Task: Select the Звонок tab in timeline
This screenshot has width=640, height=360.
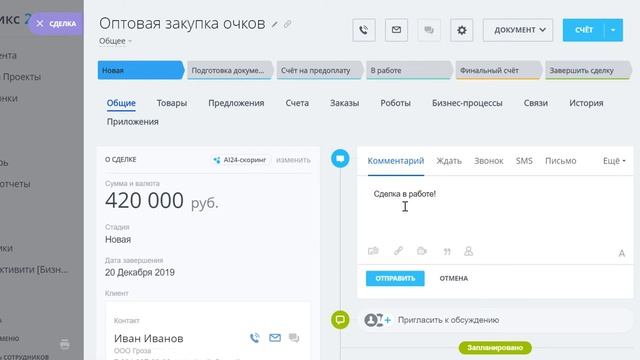Action: (489, 161)
